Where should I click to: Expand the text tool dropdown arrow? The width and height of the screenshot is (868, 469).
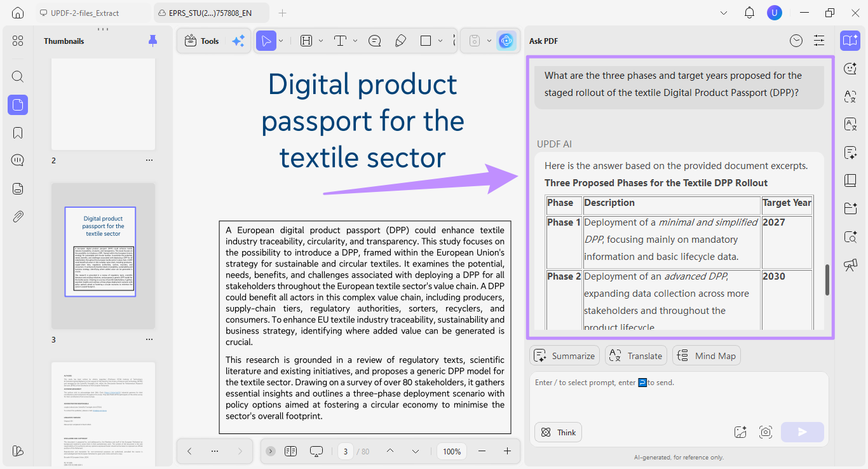(x=355, y=41)
